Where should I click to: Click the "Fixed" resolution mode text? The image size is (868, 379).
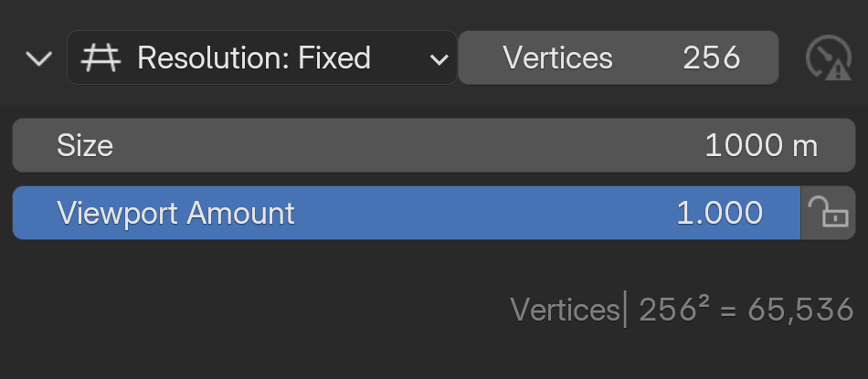point(333,58)
